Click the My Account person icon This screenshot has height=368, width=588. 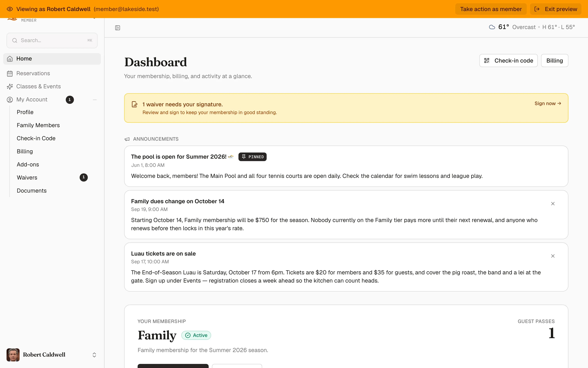coord(10,100)
